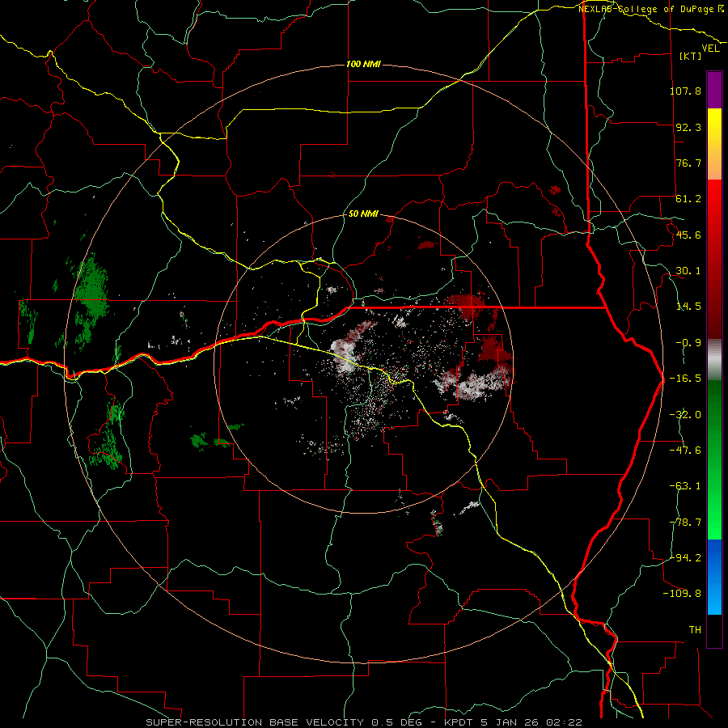Screen dimensions: 728x728
Task: Click the -78.7 legend value
Action: [685, 523]
